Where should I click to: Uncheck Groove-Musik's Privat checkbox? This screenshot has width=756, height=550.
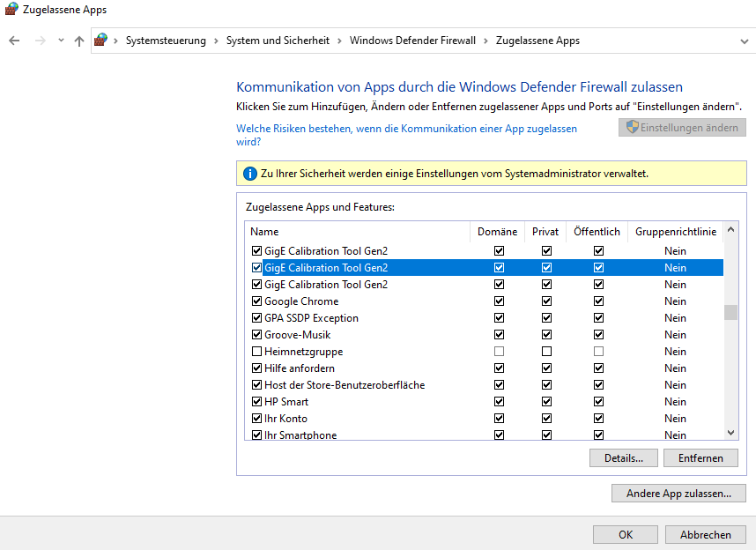pos(546,335)
